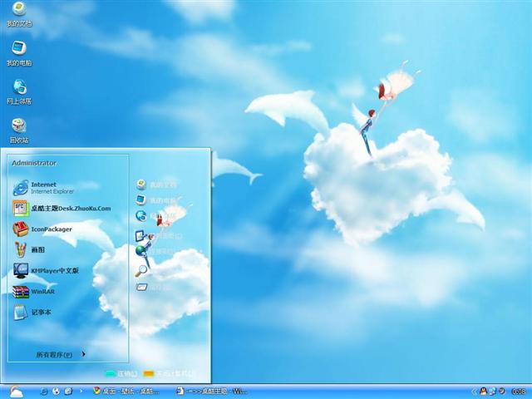Open WinRAR from start menu

pos(33,292)
